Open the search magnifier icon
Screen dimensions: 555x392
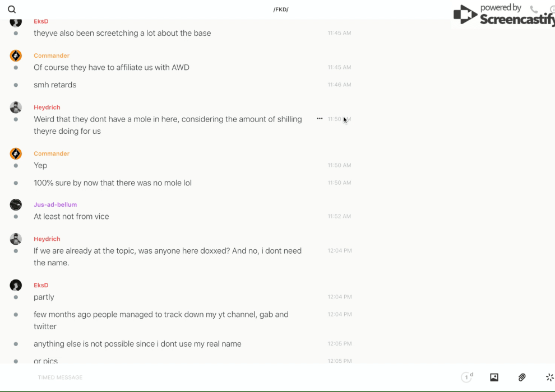click(12, 10)
